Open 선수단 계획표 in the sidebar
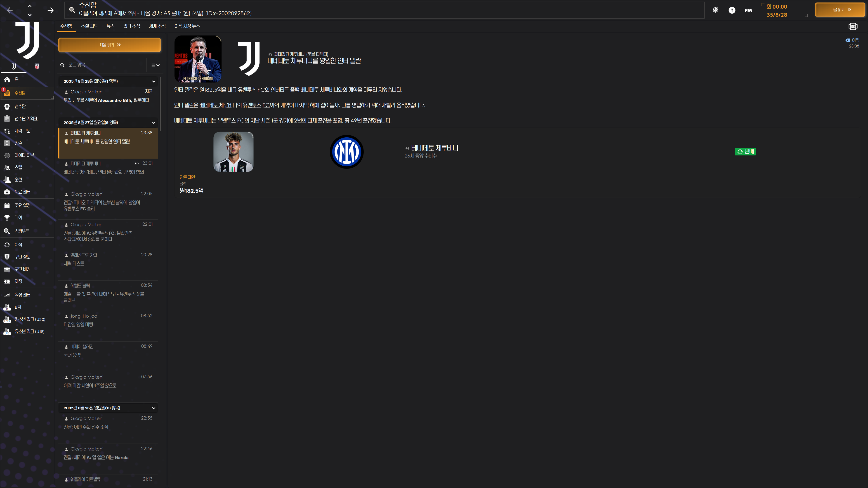Viewport: 868px width, 488px height. (27, 119)
